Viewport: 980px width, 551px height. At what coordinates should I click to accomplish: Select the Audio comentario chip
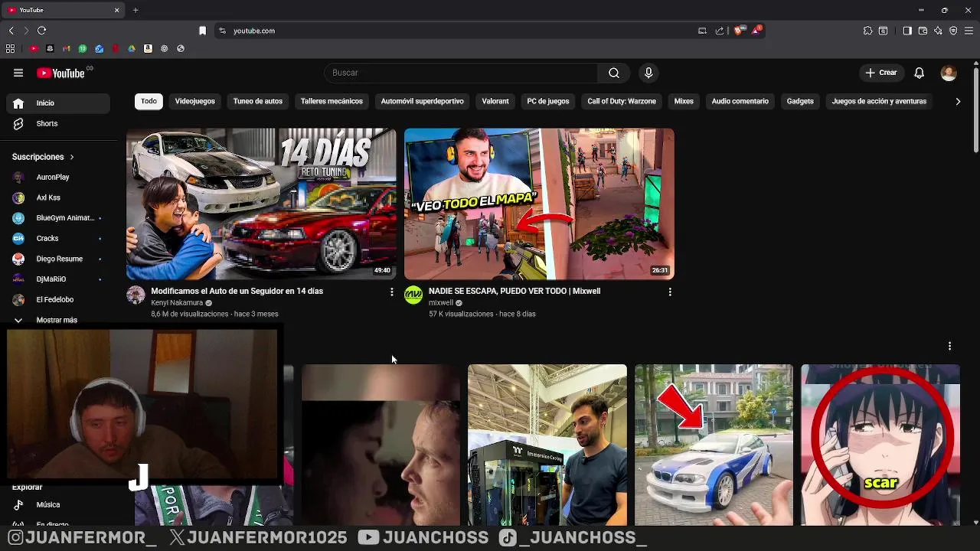740,101
